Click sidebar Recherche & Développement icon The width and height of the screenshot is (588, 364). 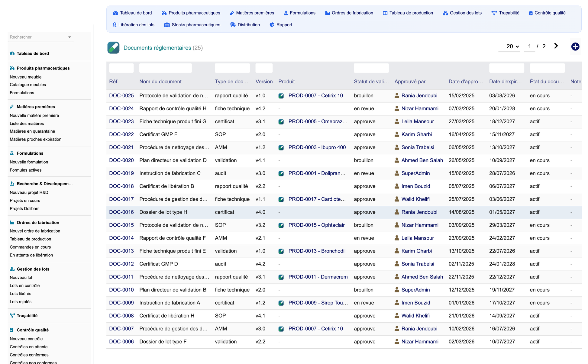click(12, 184)
